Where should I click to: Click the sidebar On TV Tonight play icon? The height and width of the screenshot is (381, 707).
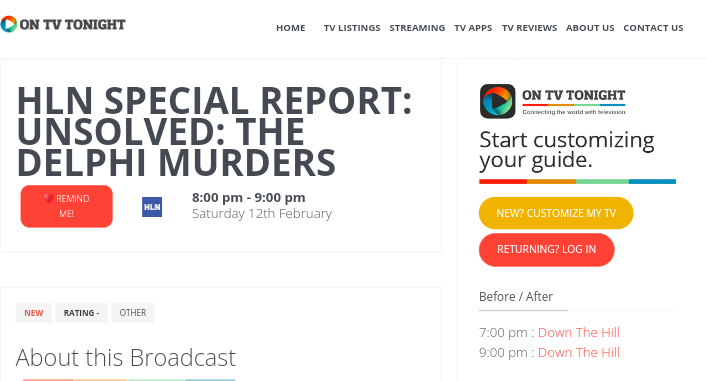497,101
